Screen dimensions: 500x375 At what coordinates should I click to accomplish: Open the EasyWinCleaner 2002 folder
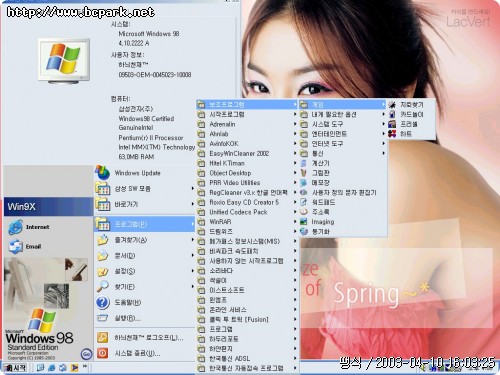point(247,153)
